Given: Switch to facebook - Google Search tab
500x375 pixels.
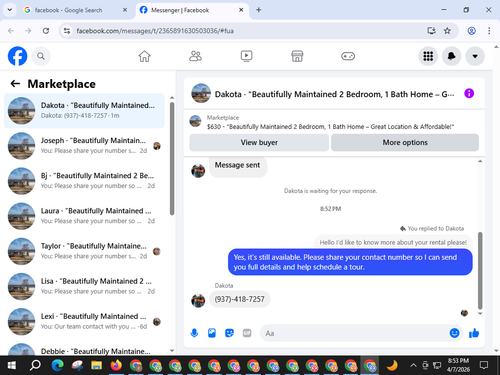Looking at the screenshot, I should [x=68, y=10].
